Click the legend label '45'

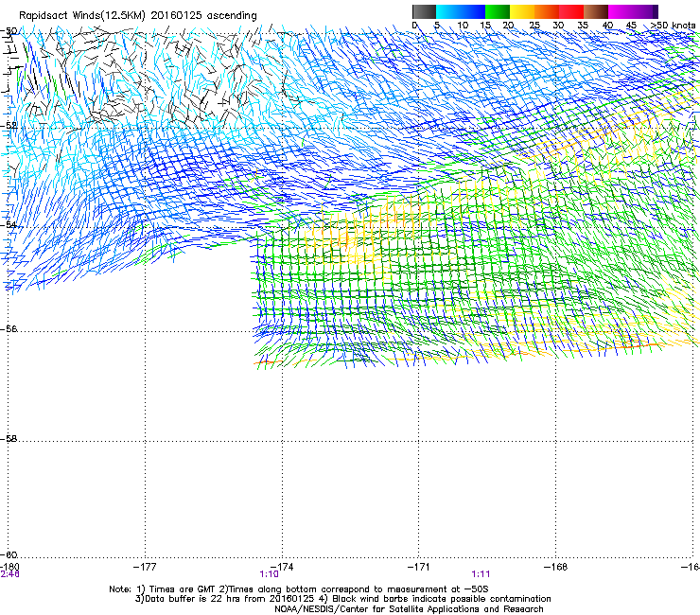point(631,26)
